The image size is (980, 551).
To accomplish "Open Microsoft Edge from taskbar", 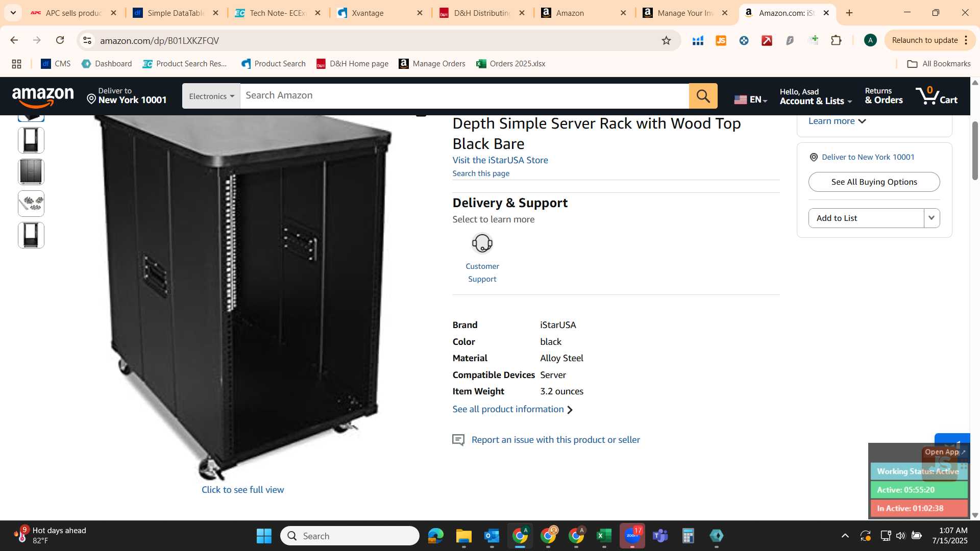I will pyautogui.click(x=435, y=536).
